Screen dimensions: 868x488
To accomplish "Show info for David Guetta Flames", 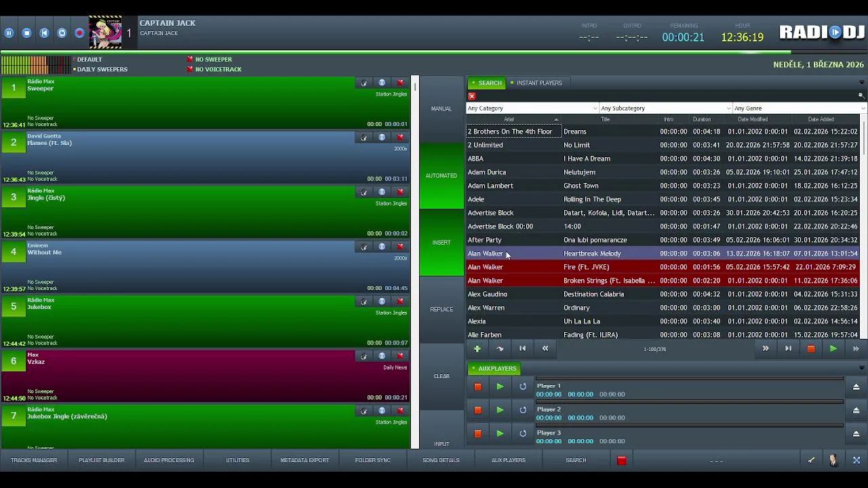I will (x=382, y=138).
